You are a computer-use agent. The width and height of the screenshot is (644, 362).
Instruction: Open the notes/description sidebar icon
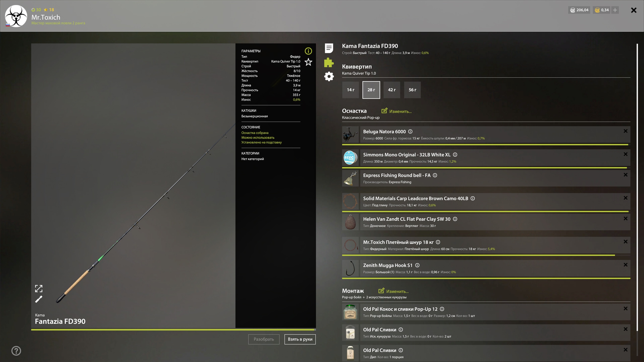point(329,48)
